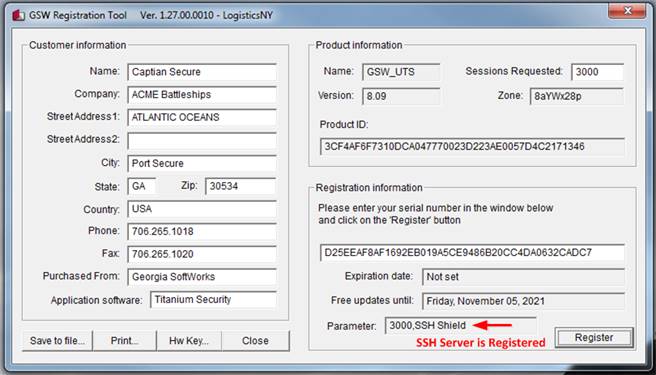Screen dimensions: 656x375
Task: Select the customer Name field
Action: (202, 72)
